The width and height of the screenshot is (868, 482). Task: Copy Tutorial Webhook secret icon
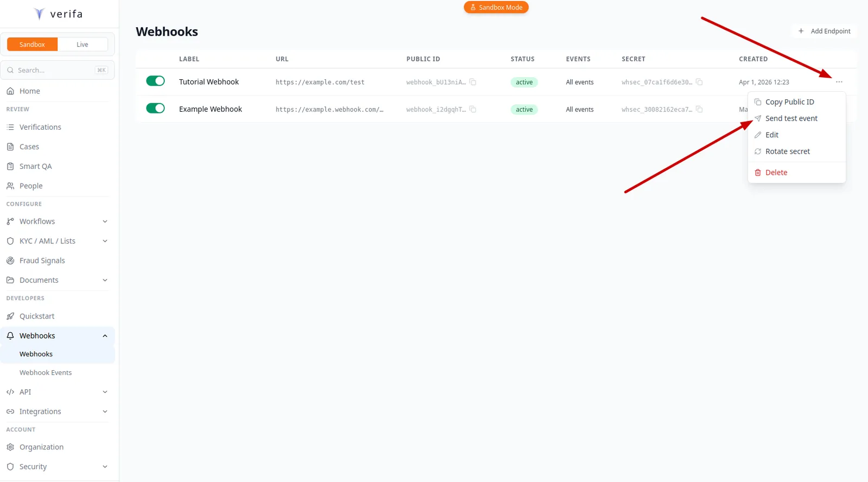pyautogui.click(x=699, y=82)
